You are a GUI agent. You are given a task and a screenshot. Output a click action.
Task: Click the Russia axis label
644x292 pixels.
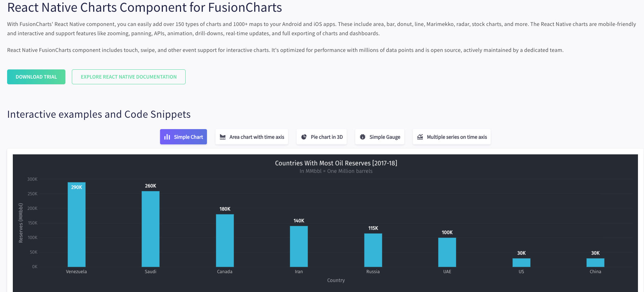point(373,271)
